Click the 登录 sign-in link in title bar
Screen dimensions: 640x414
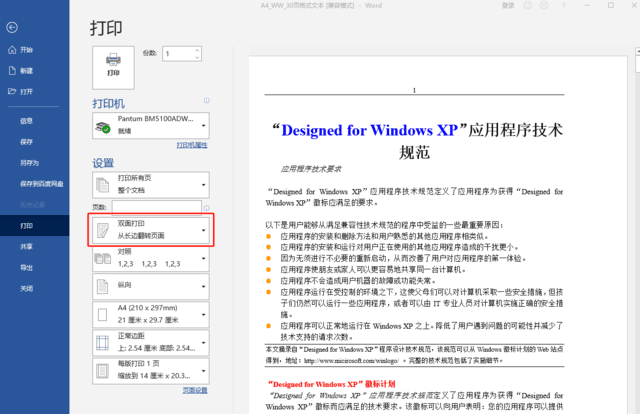tap(508, 5)
